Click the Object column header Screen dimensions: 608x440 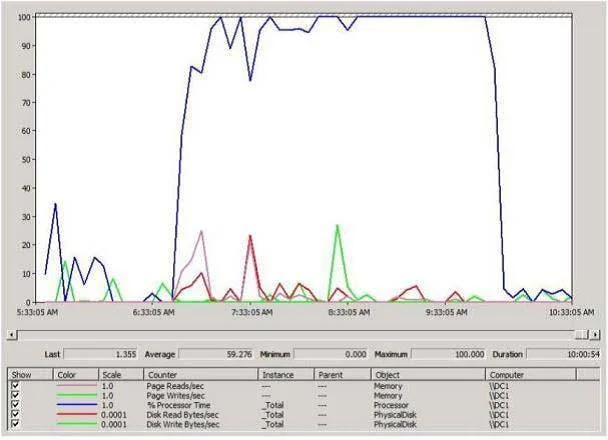[x=428, y=374]
